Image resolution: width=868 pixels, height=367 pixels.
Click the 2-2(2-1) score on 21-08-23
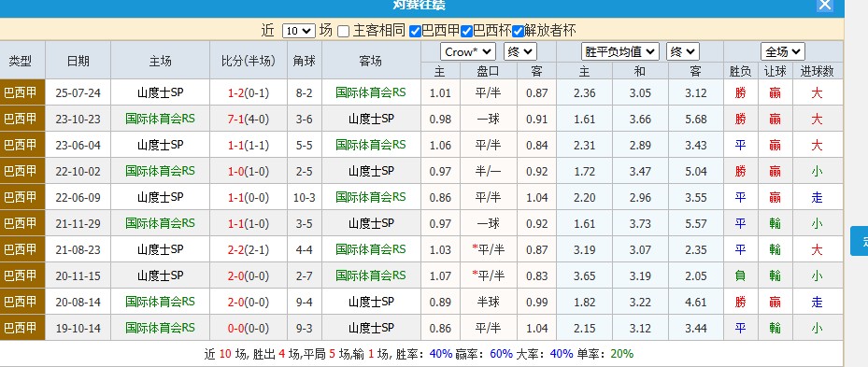(x=248, y=249)
